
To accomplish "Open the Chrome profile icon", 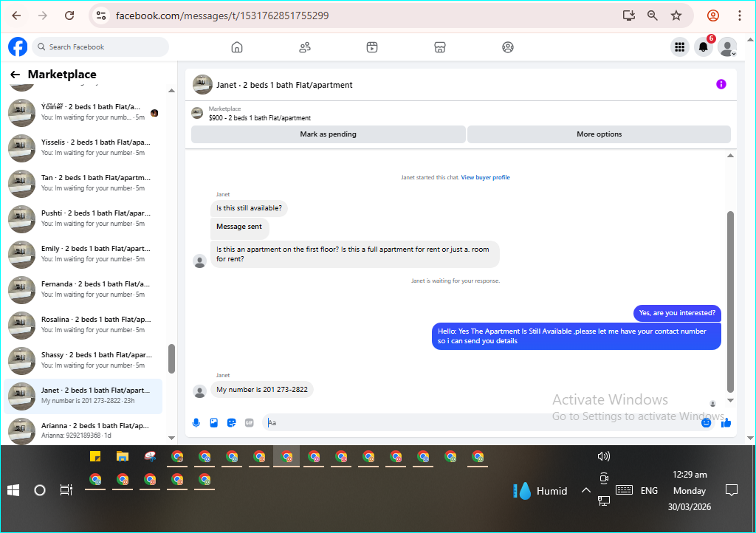I will [x=712, y=16].
